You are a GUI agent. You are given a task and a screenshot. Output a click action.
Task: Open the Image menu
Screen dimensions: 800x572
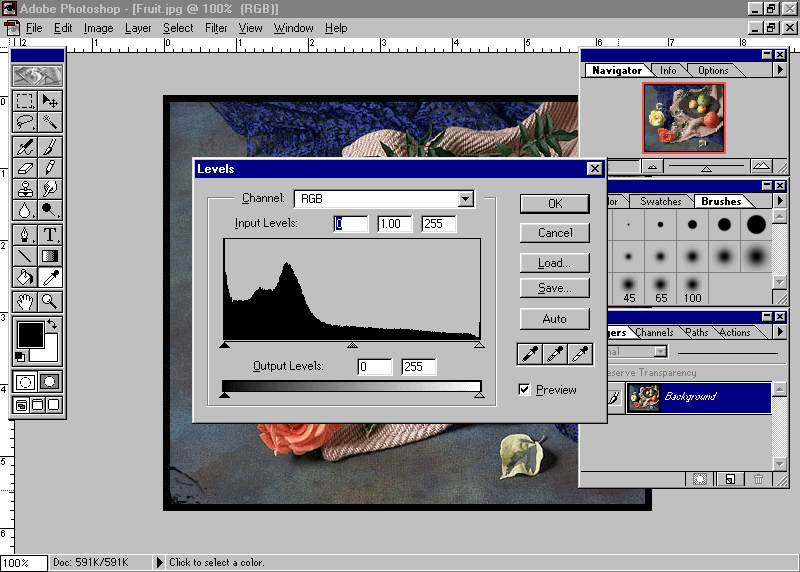(98, 28)
